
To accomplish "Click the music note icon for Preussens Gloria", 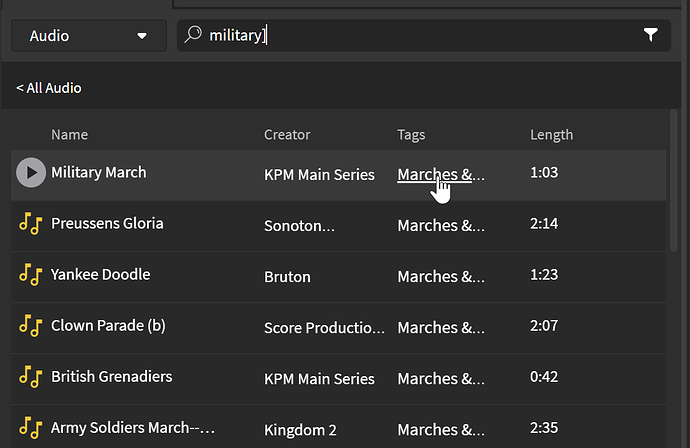I will pyautogui.click(x=30, y=224).
